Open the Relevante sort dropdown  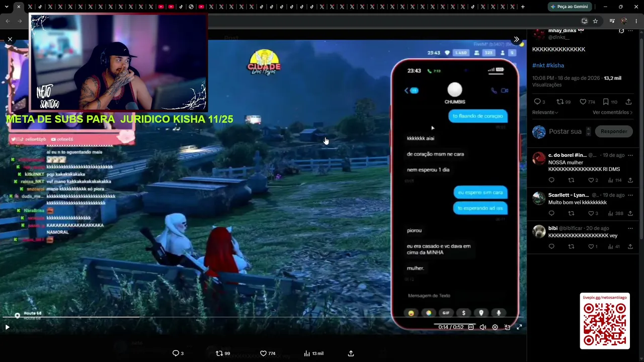tap(545, 113)
